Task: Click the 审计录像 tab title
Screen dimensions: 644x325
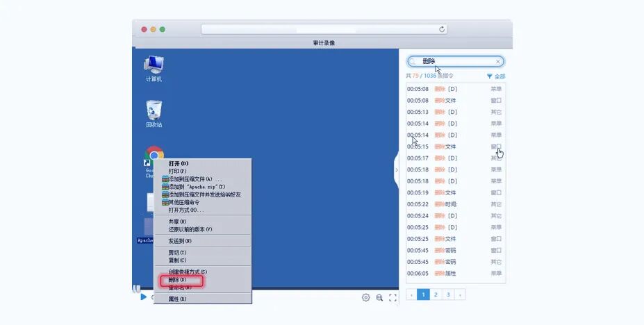Action: click(324, 43)
